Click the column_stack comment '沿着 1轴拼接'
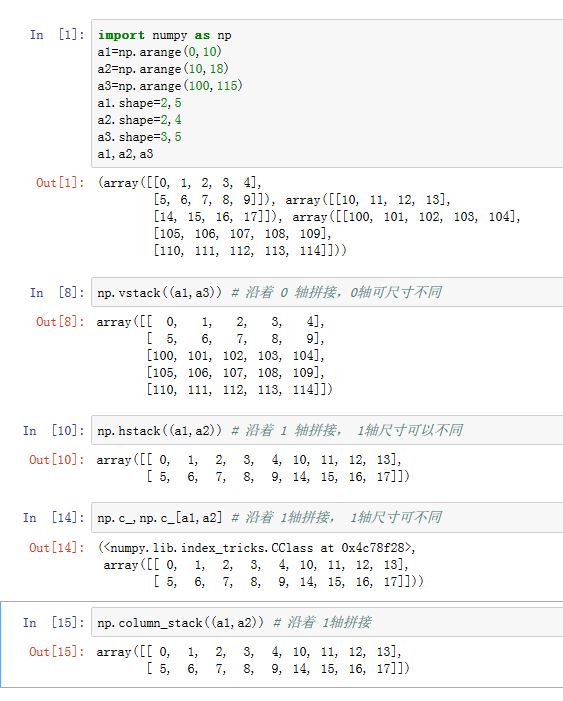This screenshot has width=563, height=701. pyautogui.click(x=322, y=622)
